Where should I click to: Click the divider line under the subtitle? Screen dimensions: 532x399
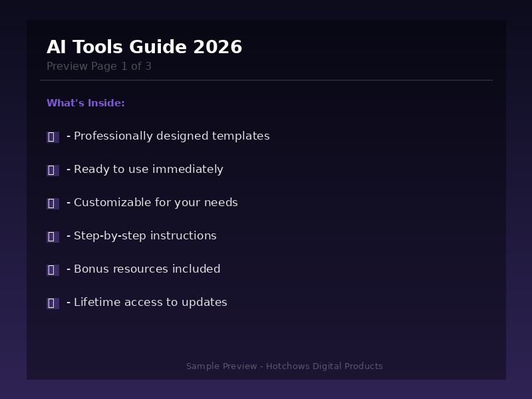click(x=266, y=80)
